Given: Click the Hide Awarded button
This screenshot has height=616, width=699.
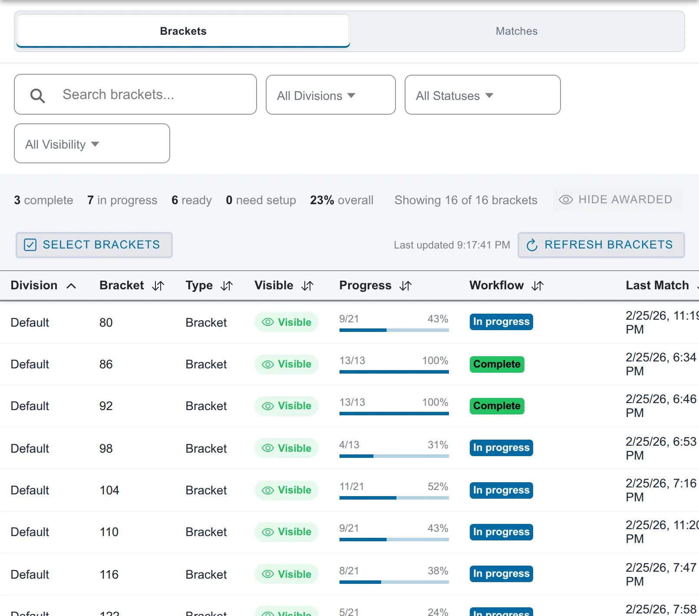Looking at the screenshot, I should click(x=617, y=200).
